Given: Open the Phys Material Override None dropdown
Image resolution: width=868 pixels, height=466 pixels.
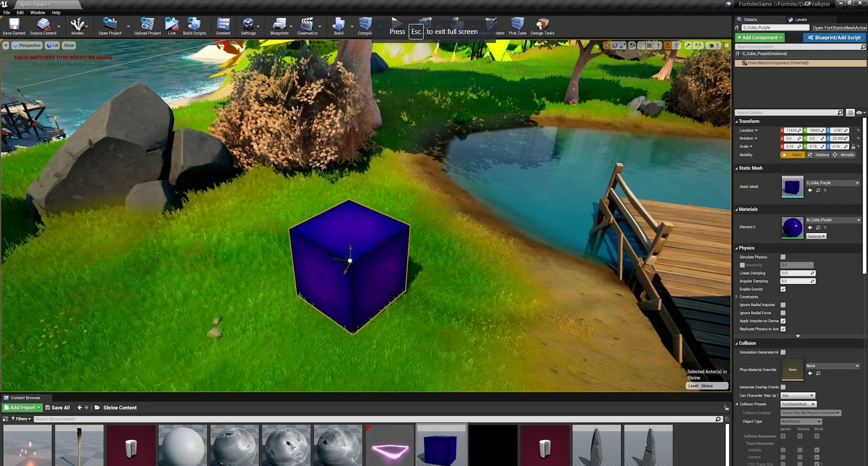Looking at the screenshot, I should 833,366.
